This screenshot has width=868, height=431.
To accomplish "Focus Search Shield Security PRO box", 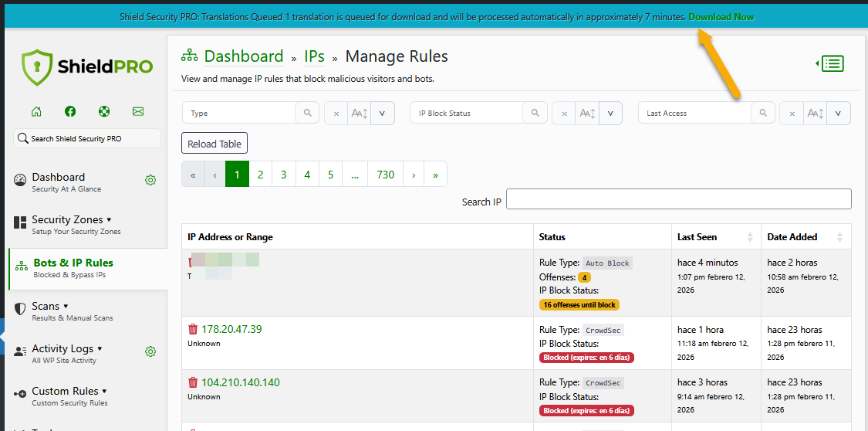I will 87,138.
